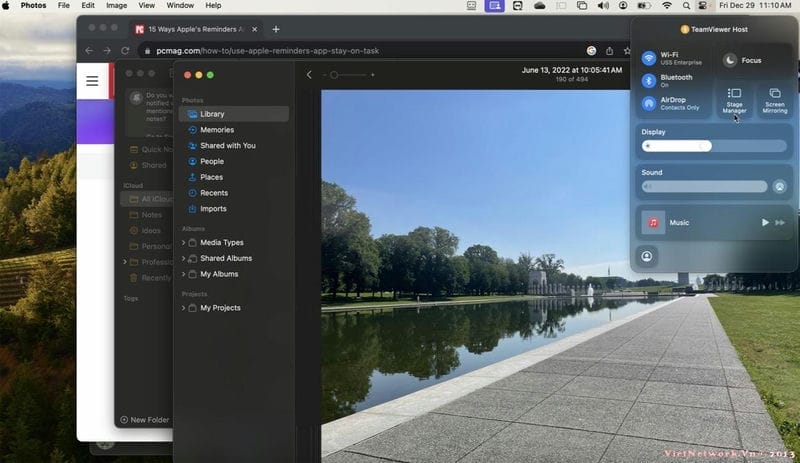Toggle Wi-Fi in Control Center

pos(649,58)
